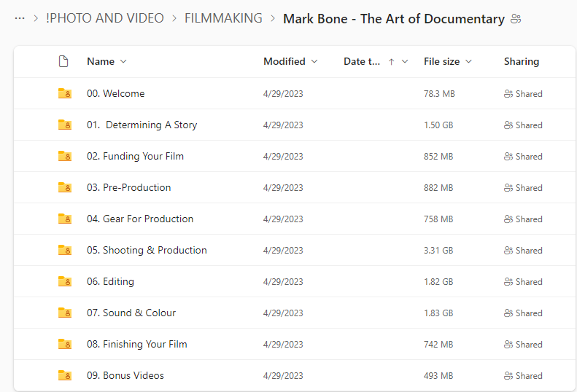Click the file type column header icon

click(63, 61)
